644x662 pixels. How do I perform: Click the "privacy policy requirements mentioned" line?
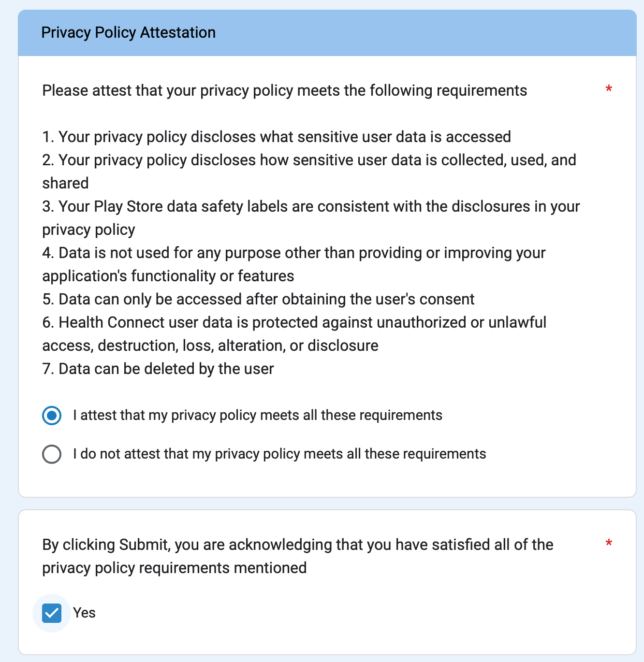tap(175, 568)
